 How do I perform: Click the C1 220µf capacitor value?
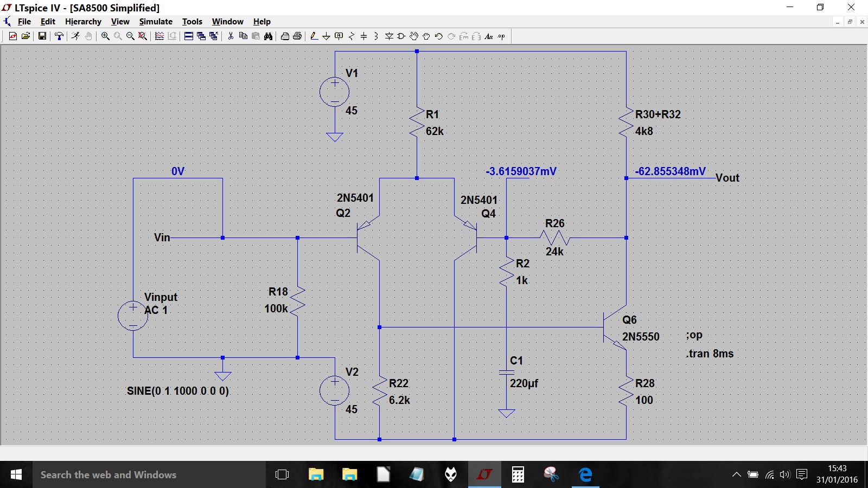[x=524, y=383]
